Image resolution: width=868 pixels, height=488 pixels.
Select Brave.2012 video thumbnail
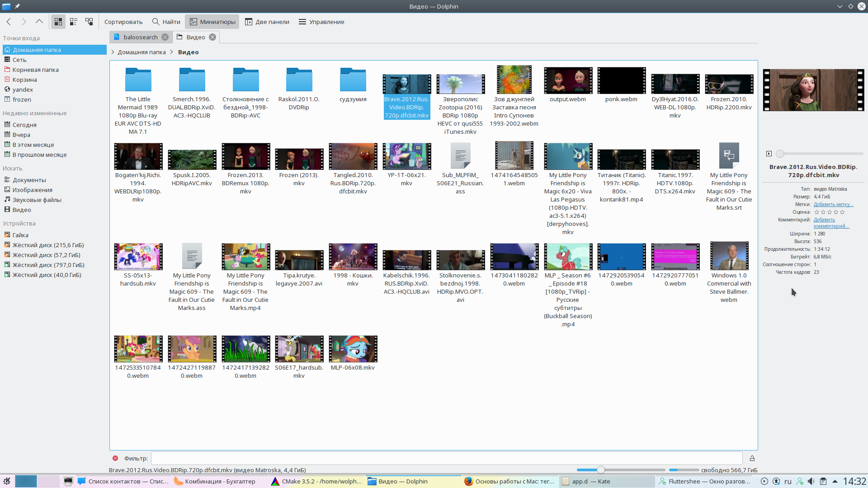pyautogui.click(x=406, y=84)
